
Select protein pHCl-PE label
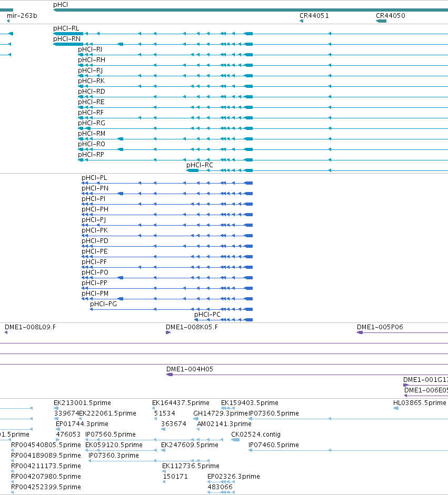(94, 251)
